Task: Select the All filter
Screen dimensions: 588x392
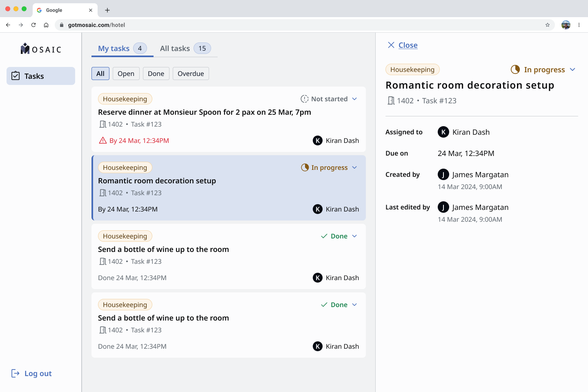Action: click(x=100, y=73)
